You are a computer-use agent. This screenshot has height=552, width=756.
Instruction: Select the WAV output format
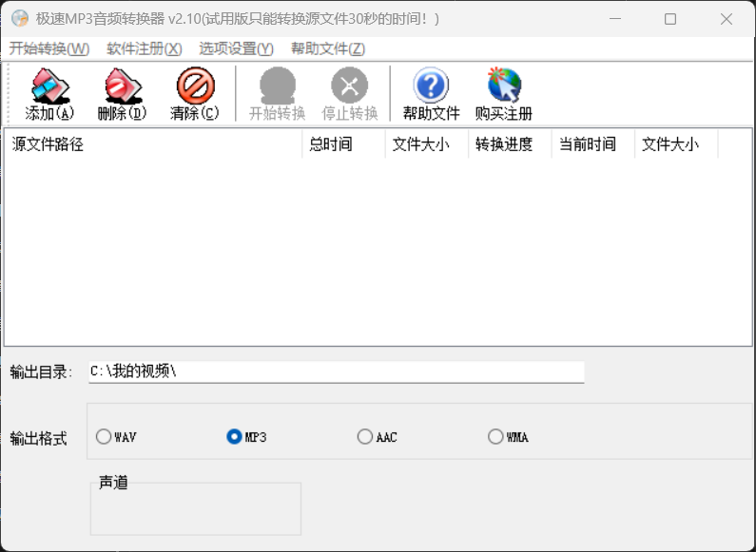[x=116, y=437]
